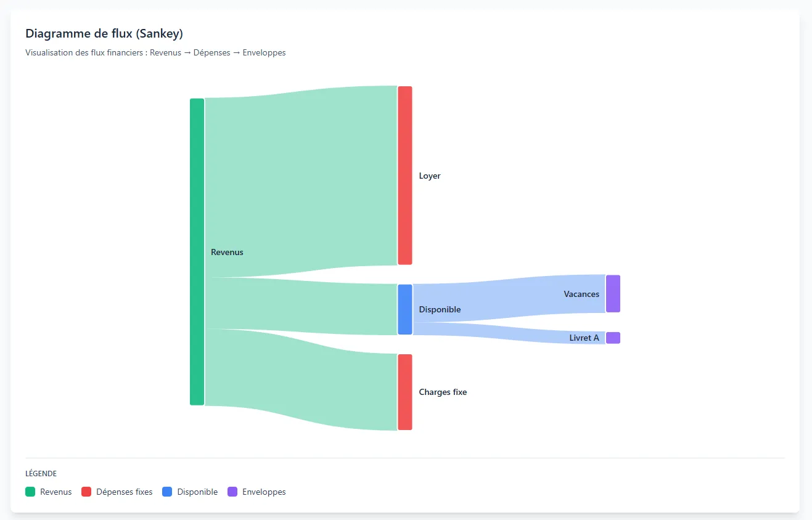Click the blue Disponible node bar in the diagram
Viewport: 812px width, 520px height.
[404, 309]
